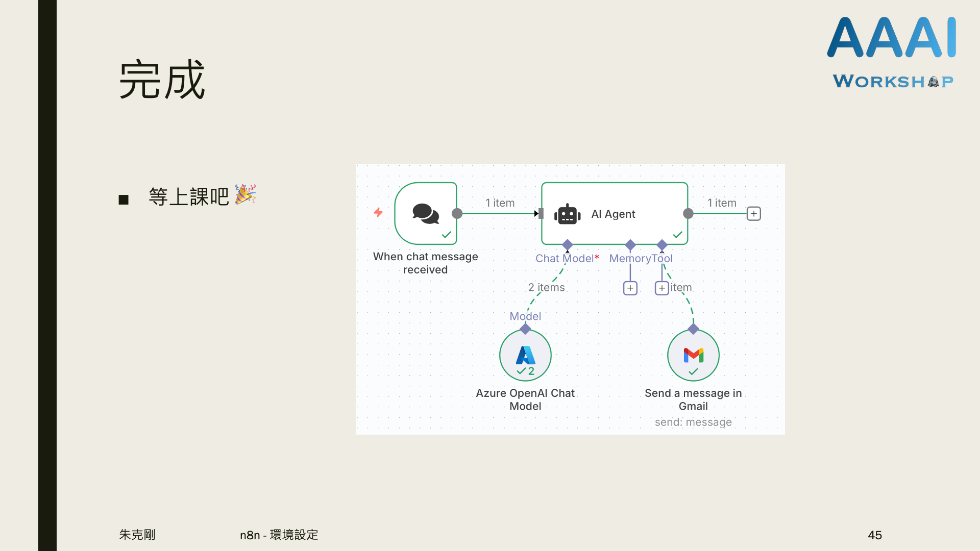Click the party popper emoji

[245, 194]
